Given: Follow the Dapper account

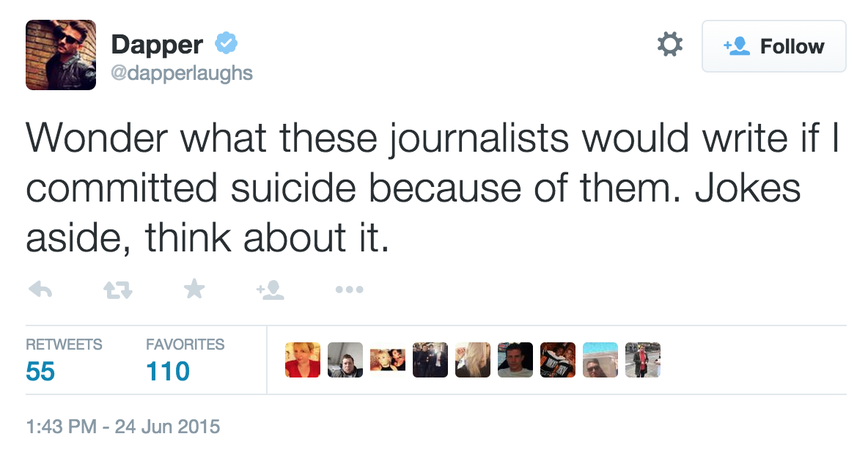Looking at the screenshot, I should pyautogui.click(x=774, y=46).
